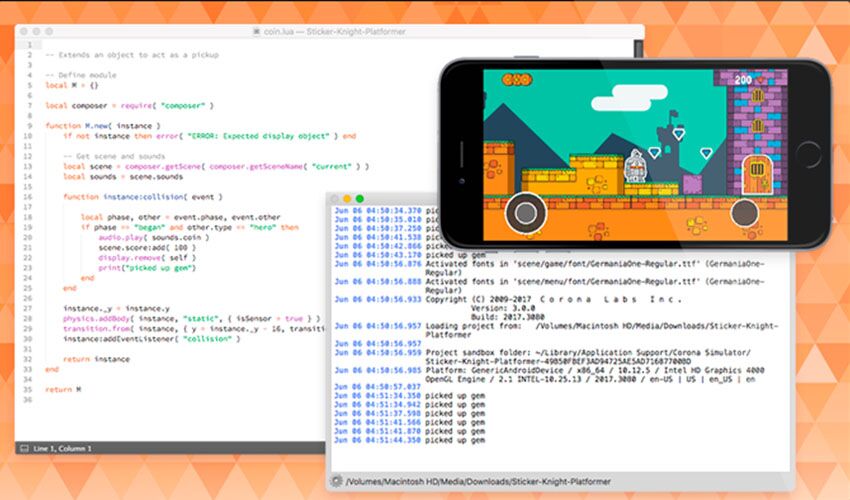Click the 'return M' line
The width and height of the screenshot is (850, 500).
click(x=63, y=389)
